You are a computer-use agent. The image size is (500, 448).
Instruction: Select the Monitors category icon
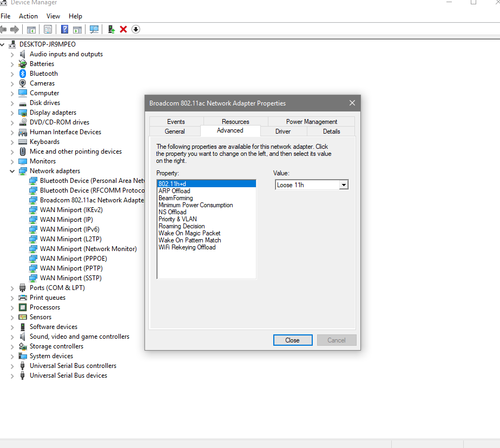tap(23, 161)
